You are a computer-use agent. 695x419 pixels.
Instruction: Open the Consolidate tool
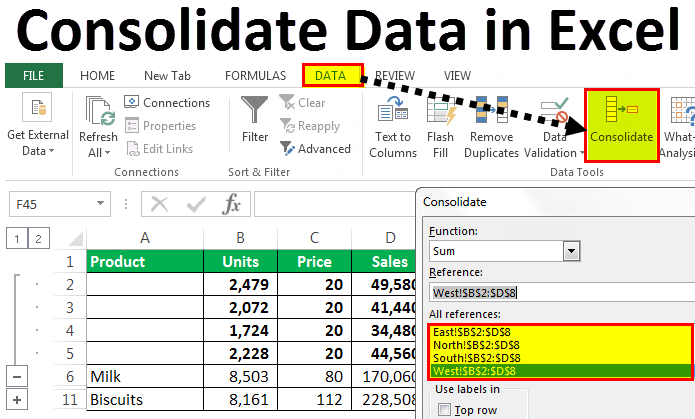(621, 125)
